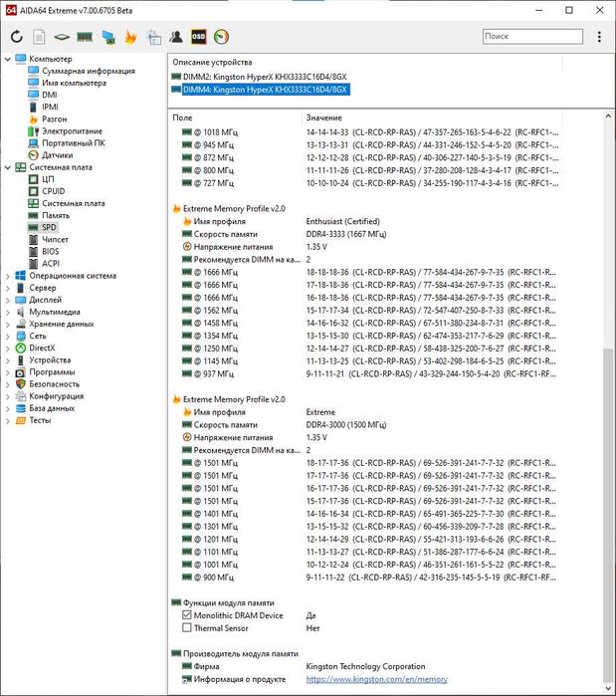The width and height of the screenshot is (616, 696).
Task: Select the Kingston Technology Corporation value
Action: [x=365, y=666]
